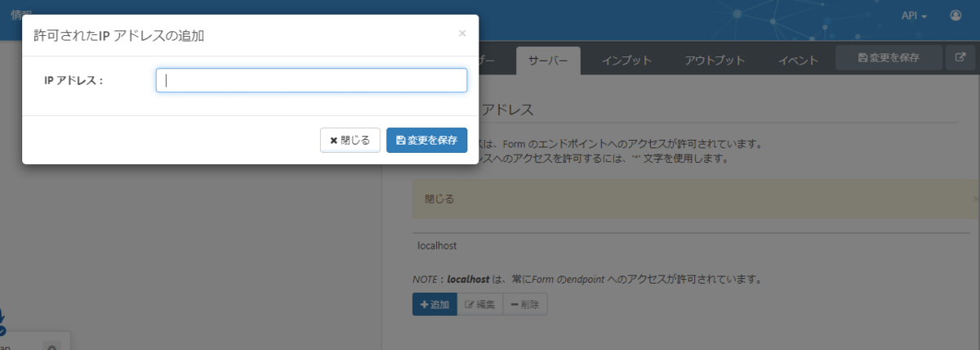The height and width of the screenshot is (350, 980).
Task: Click the minus 削除 button
Action: [x=524, y=304]
